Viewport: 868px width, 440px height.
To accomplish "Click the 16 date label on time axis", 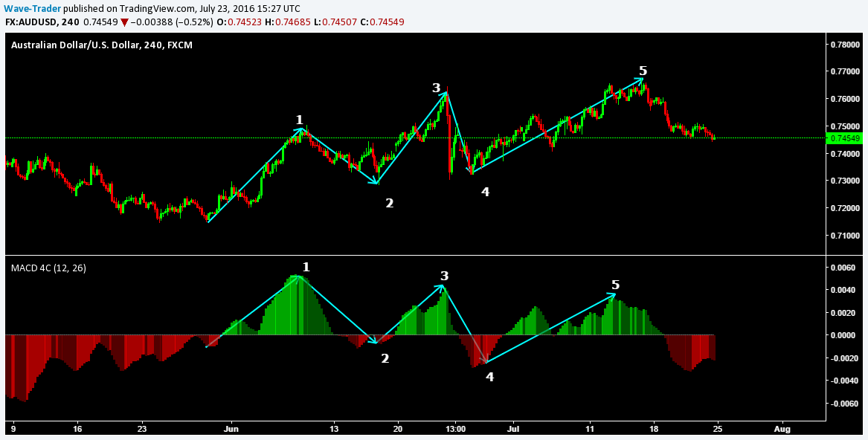I will coord(77,429).
